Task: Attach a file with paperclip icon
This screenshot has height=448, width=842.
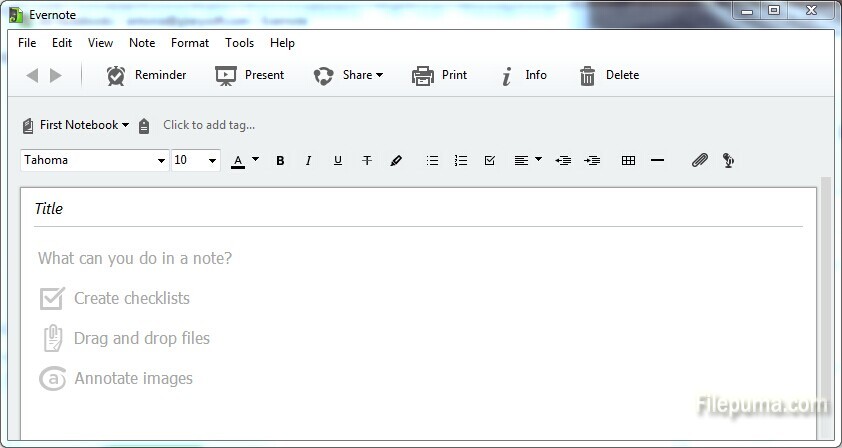Action: point(700,160)
